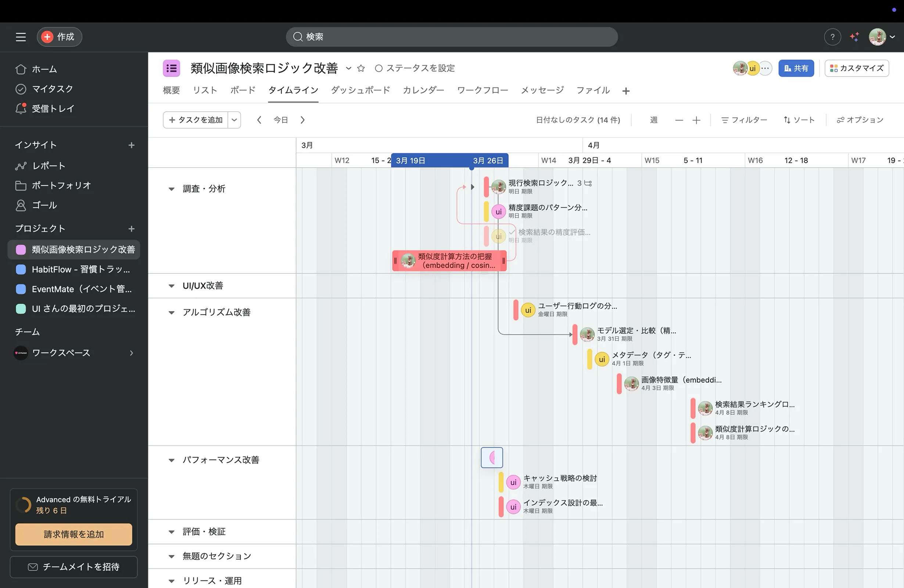Screen dimensions: 904x588
Task: Go to previous timeline period arrow
Action: (259, 120)
